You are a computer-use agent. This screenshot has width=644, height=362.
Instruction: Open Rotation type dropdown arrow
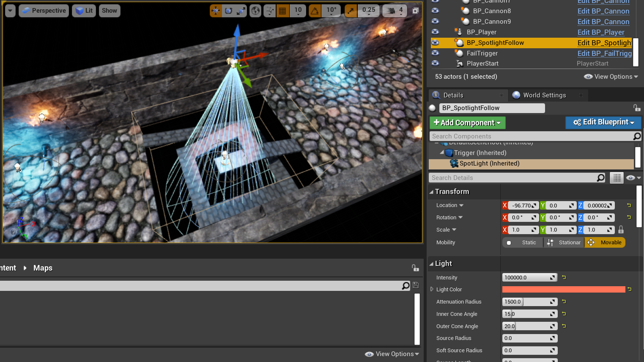(460, 218)
